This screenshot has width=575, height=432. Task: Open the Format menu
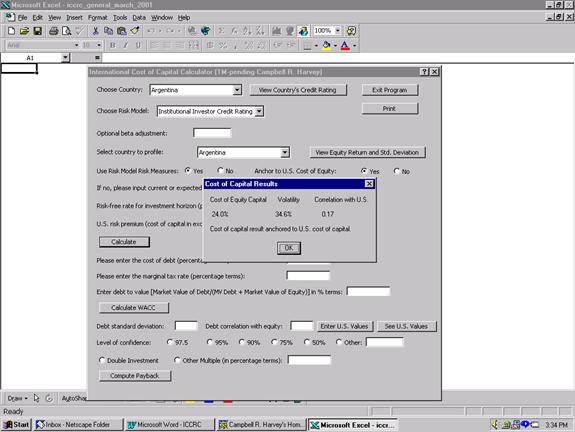tap(98, 18)
